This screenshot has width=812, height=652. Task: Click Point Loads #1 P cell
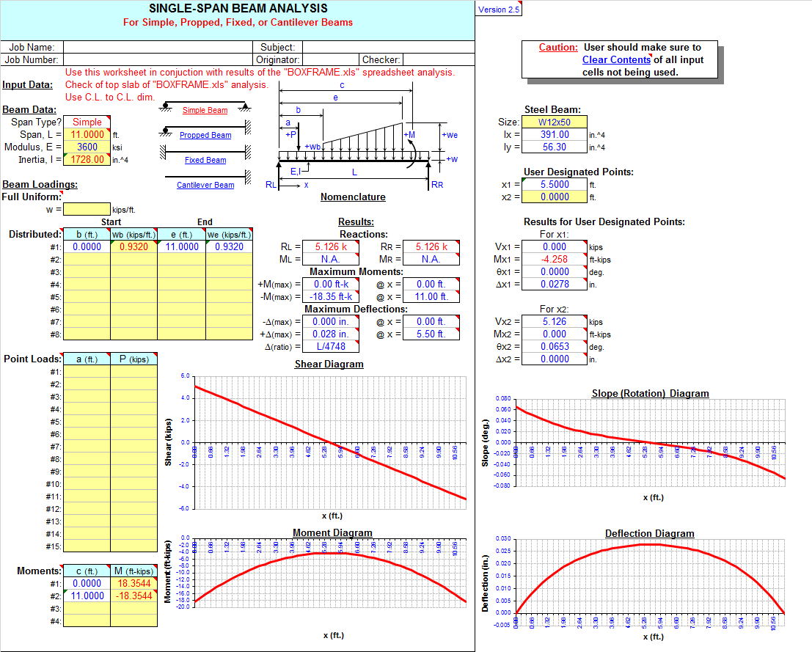[133, 372]
